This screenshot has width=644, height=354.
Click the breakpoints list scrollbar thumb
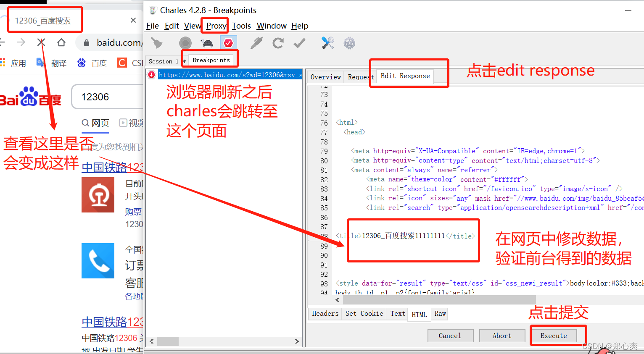168,341
